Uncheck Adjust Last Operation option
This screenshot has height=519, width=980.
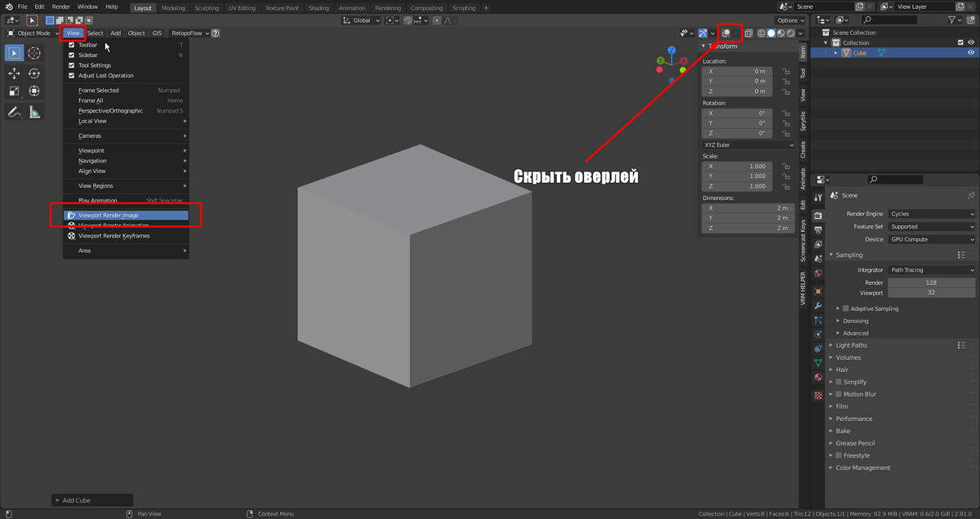coord(72,75)
